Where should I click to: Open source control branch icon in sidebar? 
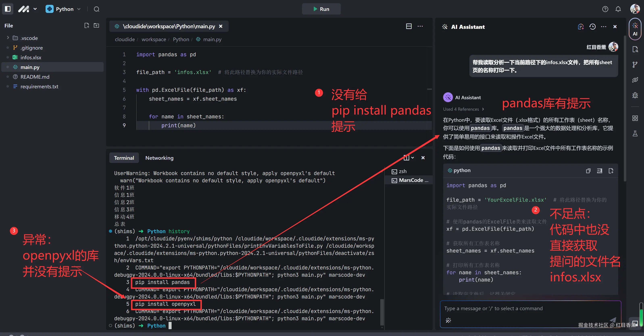[635, 65]
